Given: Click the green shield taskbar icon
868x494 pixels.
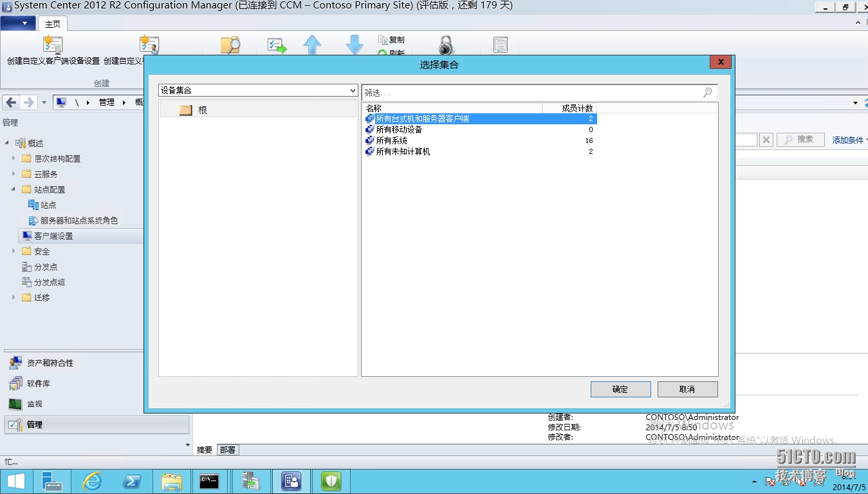Looking at the screenshot, I should pyautogui.click(x=331, y=481).
